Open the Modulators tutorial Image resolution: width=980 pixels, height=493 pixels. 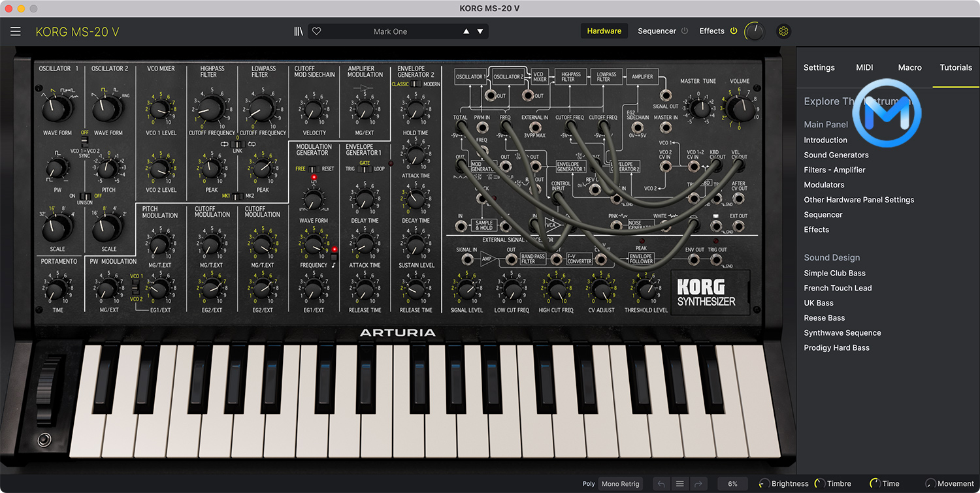(824, 185)
